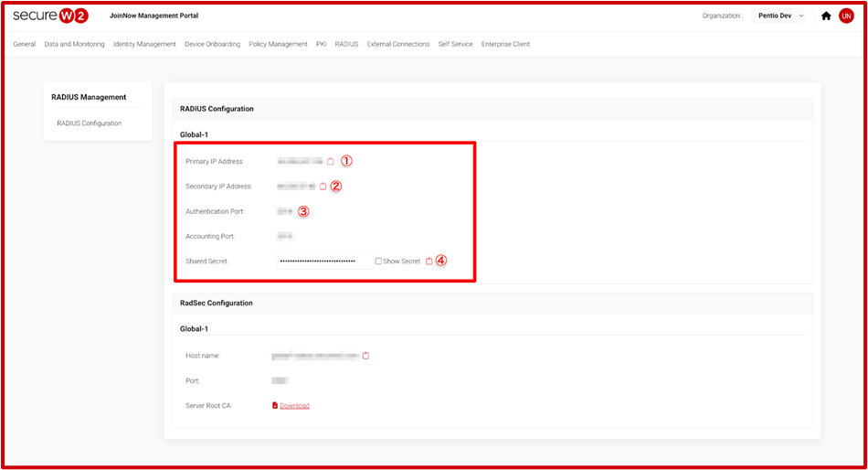Go to home via house icon
This screenshot has width=868, height=470.
(826, 16)
